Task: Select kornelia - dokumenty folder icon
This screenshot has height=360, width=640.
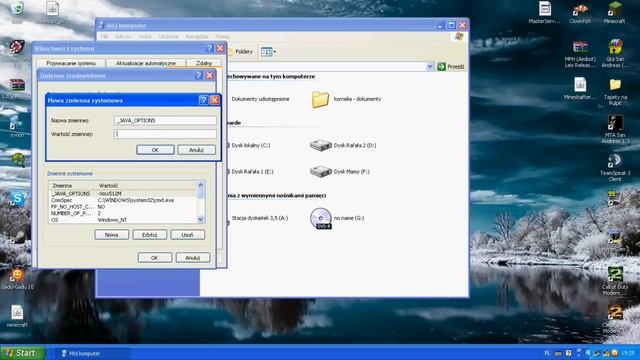Action: click(320, 99)
